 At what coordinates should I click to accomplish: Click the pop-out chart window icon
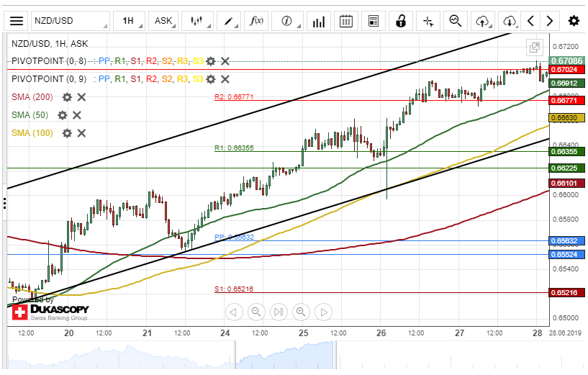click(535, 48)
